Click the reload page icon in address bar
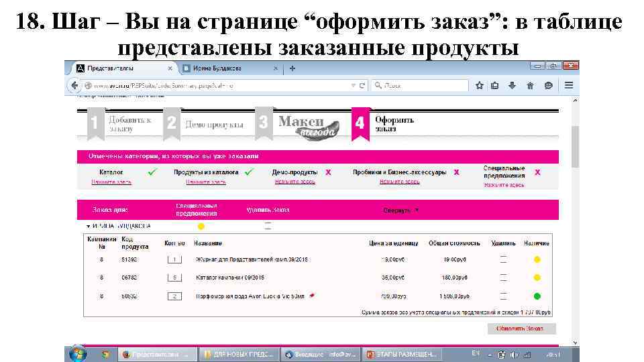The height and width of the screenshot is (362, 644). pyautogui.click(x=362, y=85)
